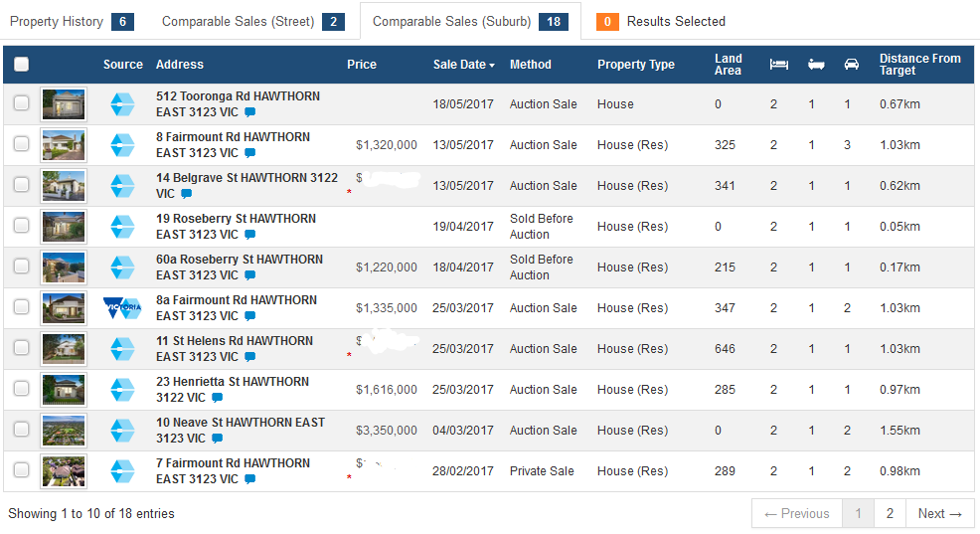This screenshot has height=534, width=980.
Task: Switch to the Property History tab
Action: pos(71,21)
